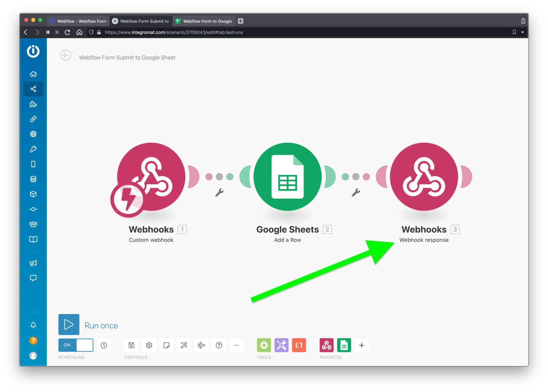Click the browser home icon

click(x=79, y=32)
